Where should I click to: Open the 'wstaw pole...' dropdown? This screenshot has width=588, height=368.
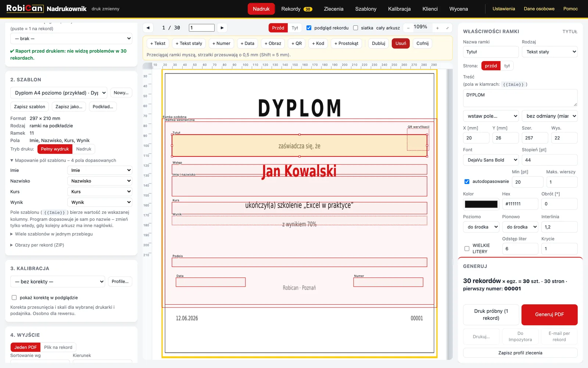click(x=491, y=116)
